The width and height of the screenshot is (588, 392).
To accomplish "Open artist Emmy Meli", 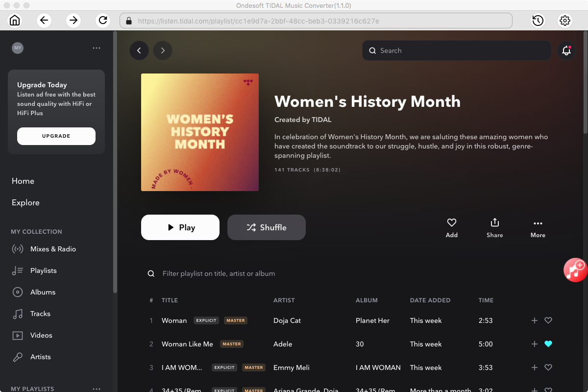I will point(292,367).
